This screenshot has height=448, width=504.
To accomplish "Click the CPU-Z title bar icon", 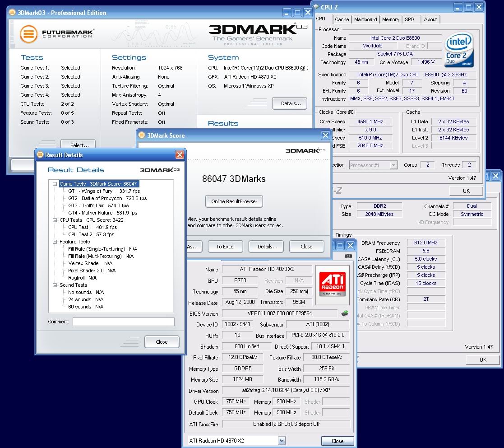I will (316, 7).
